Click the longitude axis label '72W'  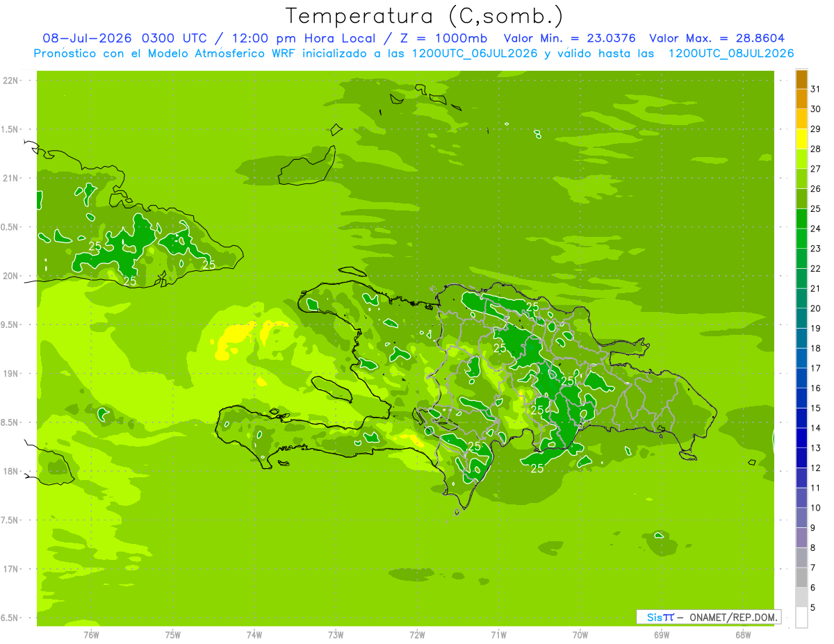(418, 634)
